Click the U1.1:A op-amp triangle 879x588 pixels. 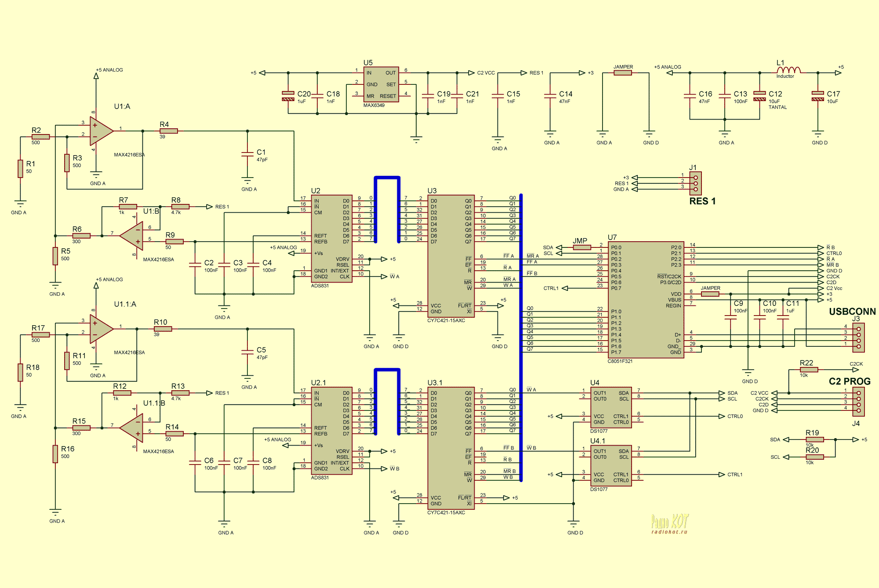(102, 329)
